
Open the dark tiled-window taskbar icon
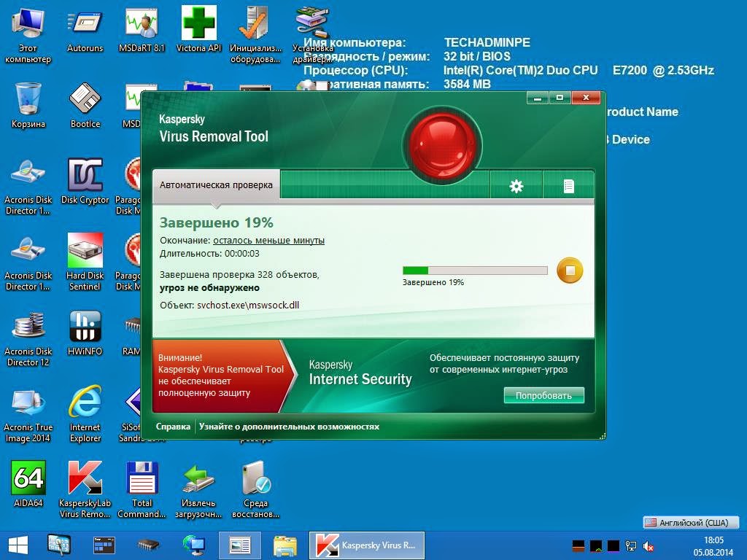[x=104, y=545]
